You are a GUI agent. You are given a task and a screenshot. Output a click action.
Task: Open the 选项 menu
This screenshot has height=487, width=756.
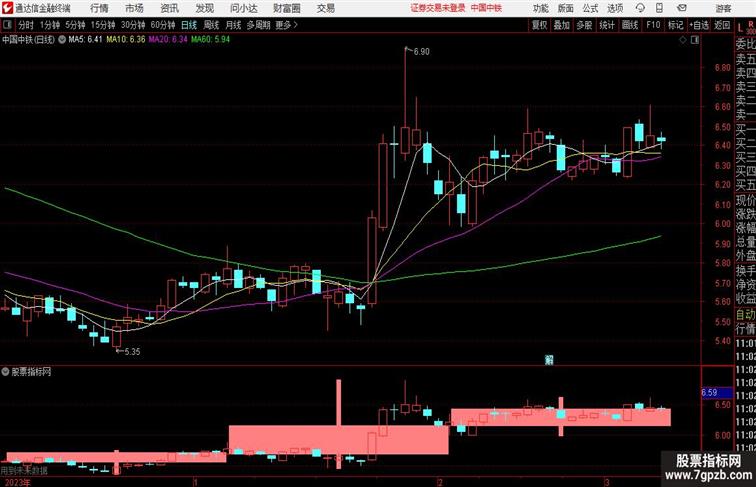point(615,8)
